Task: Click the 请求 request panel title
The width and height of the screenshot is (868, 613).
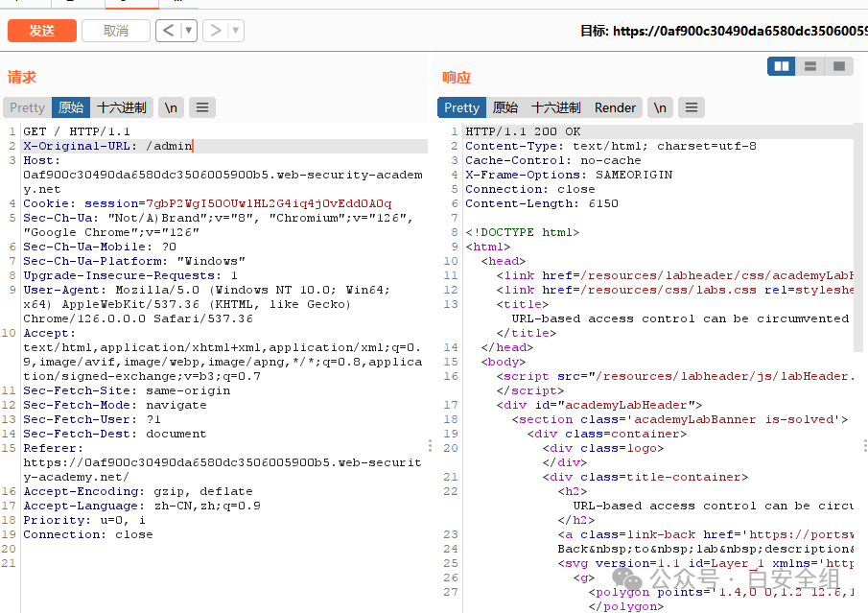Action: click(x=22, y=78)
